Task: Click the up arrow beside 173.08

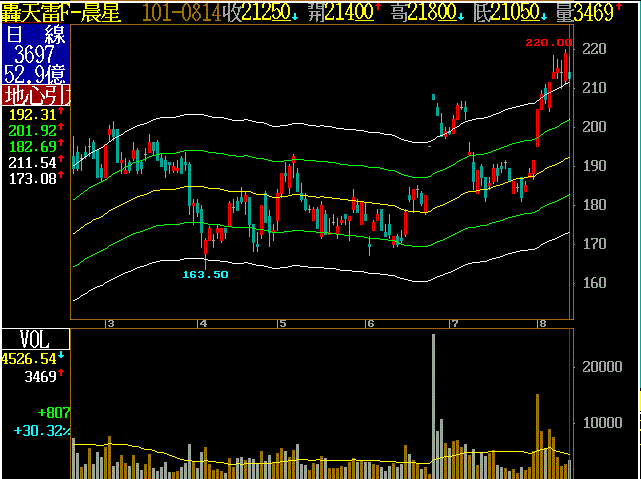Action: pyautogui.click(x=61, y=175)
